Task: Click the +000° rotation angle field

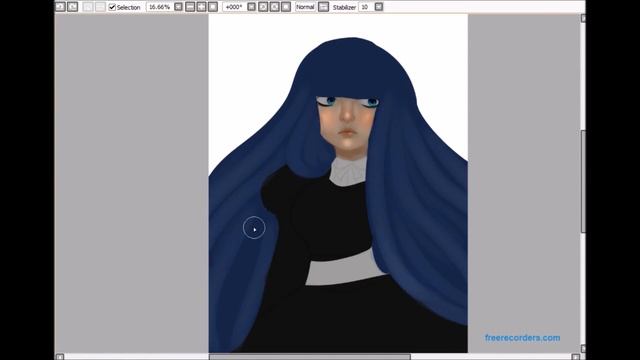Action: click(x=234, y=7)
